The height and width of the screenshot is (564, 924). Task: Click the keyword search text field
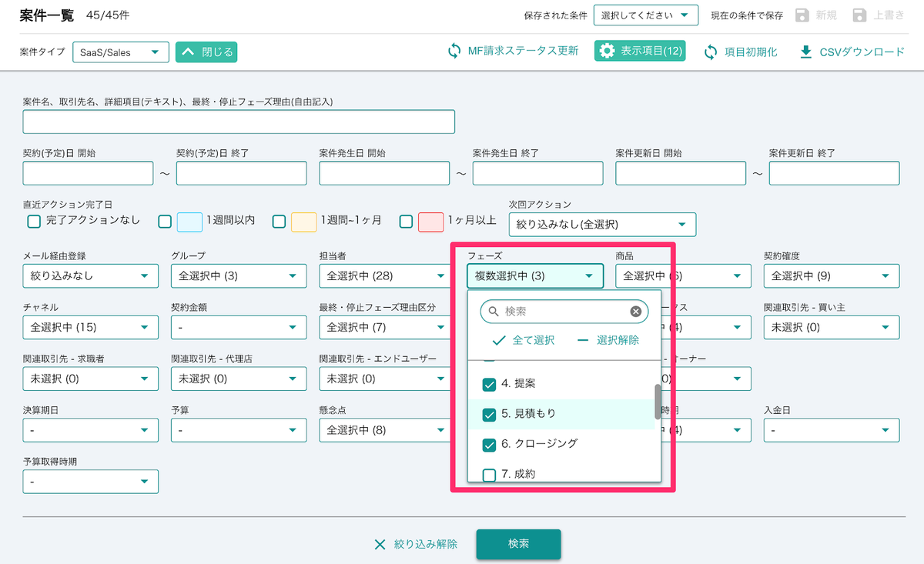pyautogui.click(x=239, y=122)
